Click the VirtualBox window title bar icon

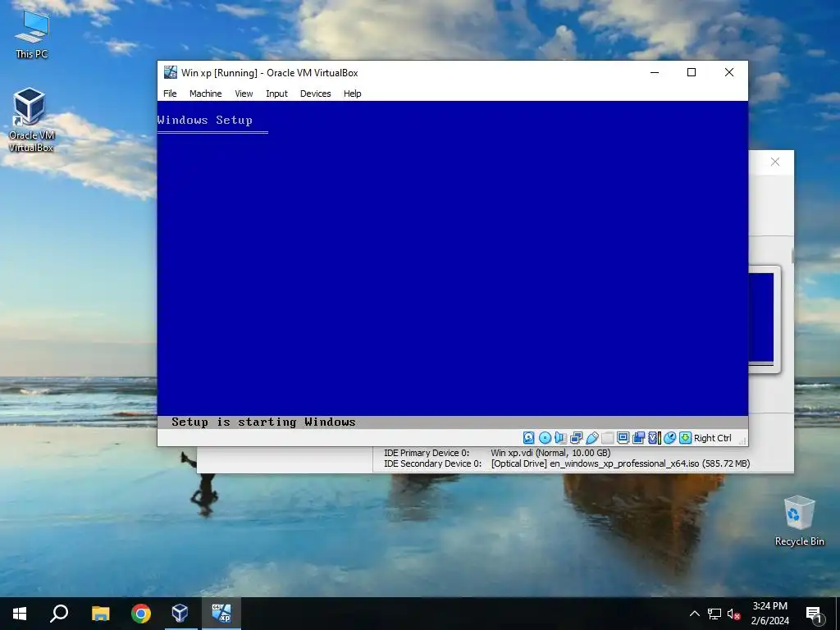(171, 72)
